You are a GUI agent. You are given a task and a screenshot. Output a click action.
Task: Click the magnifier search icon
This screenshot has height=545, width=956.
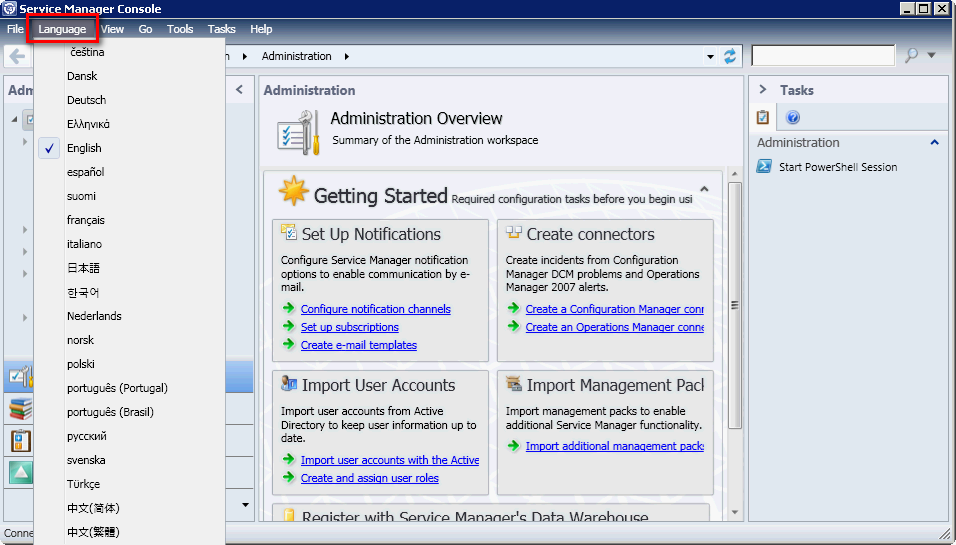coord(911,55)
